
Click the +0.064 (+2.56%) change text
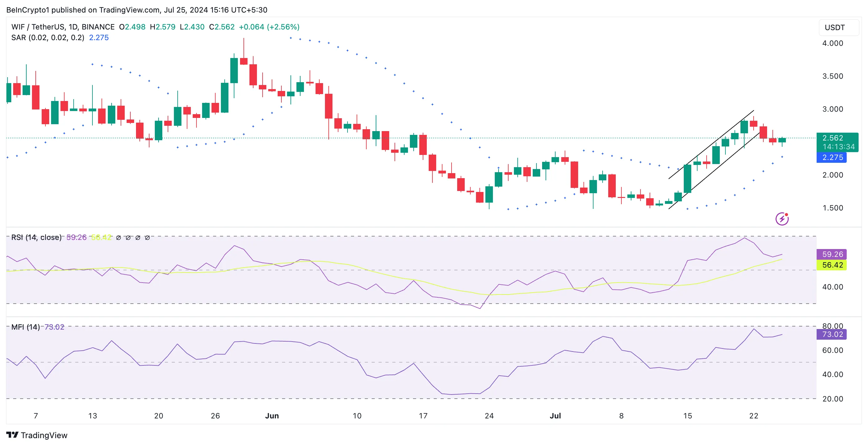269,27
